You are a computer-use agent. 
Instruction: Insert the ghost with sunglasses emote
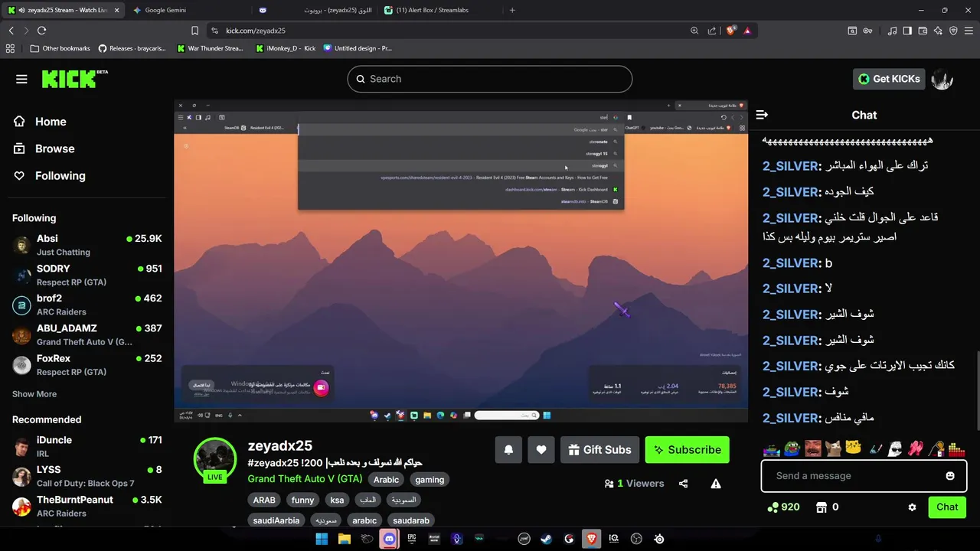tap(895, 448)
